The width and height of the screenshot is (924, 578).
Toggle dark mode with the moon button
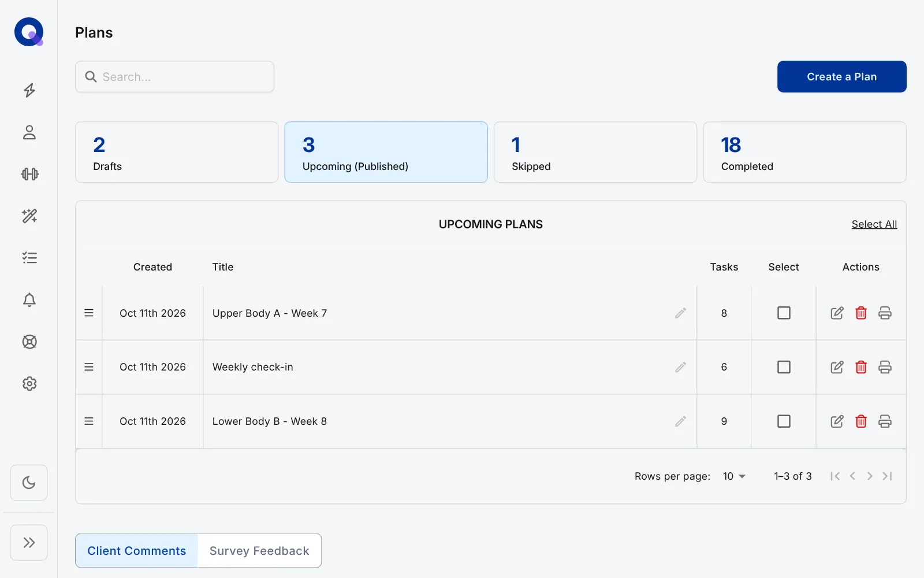tap(29, 483)
